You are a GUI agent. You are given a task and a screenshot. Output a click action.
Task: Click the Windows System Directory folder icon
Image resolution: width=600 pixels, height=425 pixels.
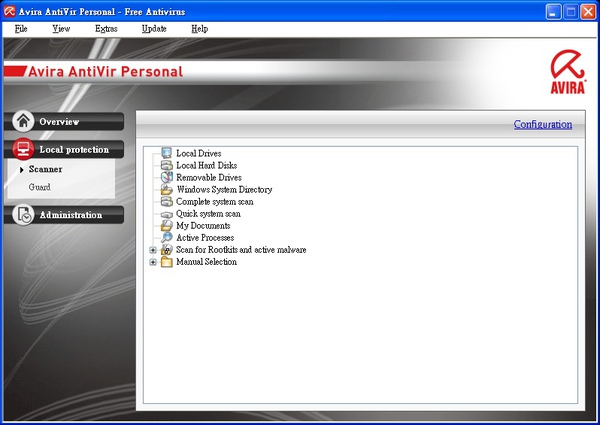(x=167, y=189)
